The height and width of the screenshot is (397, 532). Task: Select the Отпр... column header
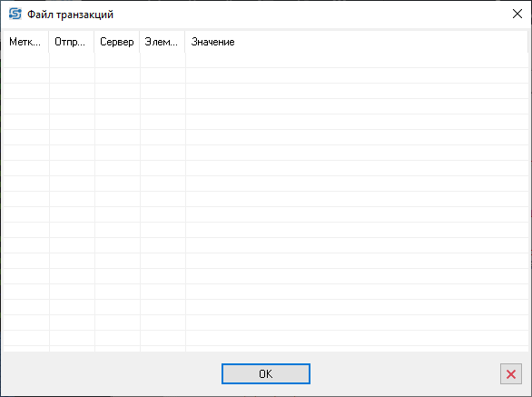(71, 42)
